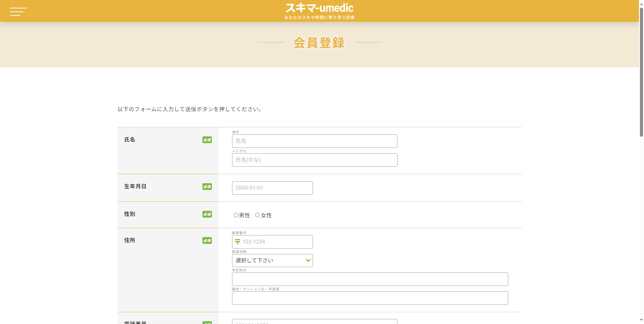The height and width of the screenshot is (324, 644).
Task: Click the required badge beside 性別
Action: pos(207,214)
